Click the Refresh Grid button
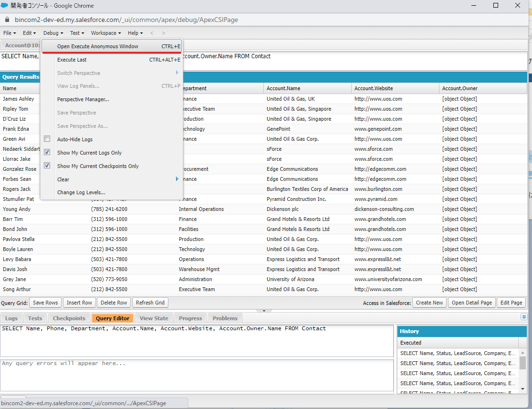The height and width of the screenshot is (409, 532). pos(150,302)
